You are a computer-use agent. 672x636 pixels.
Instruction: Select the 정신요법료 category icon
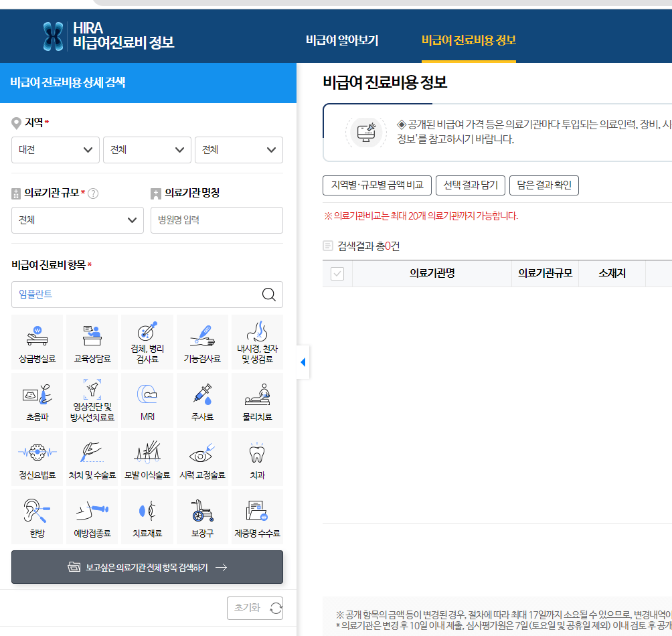point(37,459)
